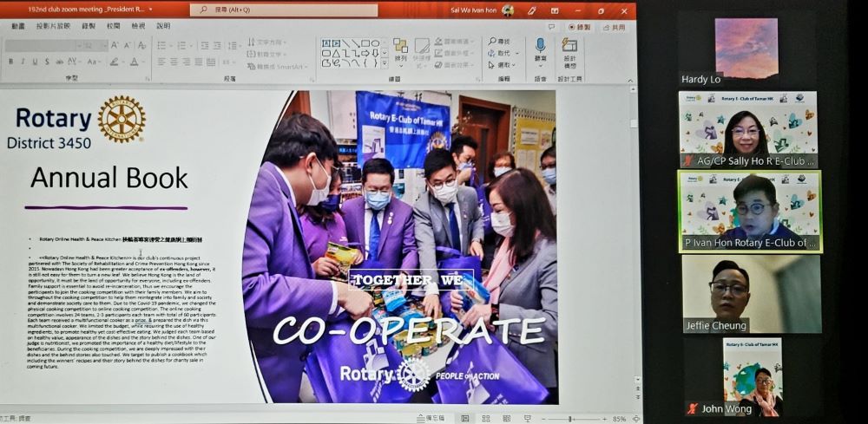Image resolution: width=868 pixels, height=424 pixels.
Task: Open the Help (說明) ribbon tab
Action: coord(163,26)
